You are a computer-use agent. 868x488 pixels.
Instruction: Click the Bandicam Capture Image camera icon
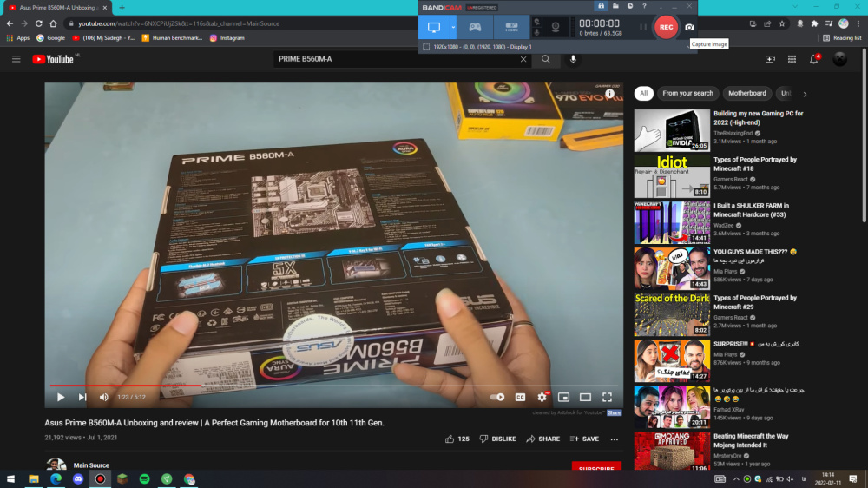click(689, 27)
